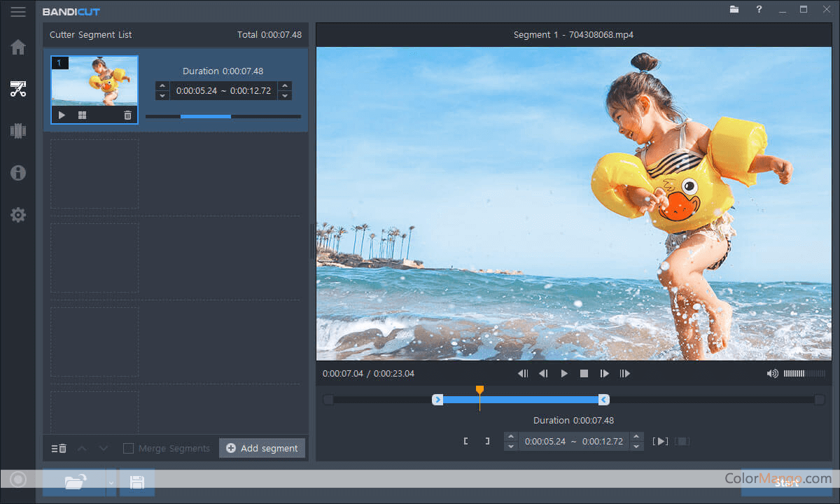Switch to Join mode in sidebar
Image resolution: width=840 pixels, height=504 pixels.
(x=18, y=131)
